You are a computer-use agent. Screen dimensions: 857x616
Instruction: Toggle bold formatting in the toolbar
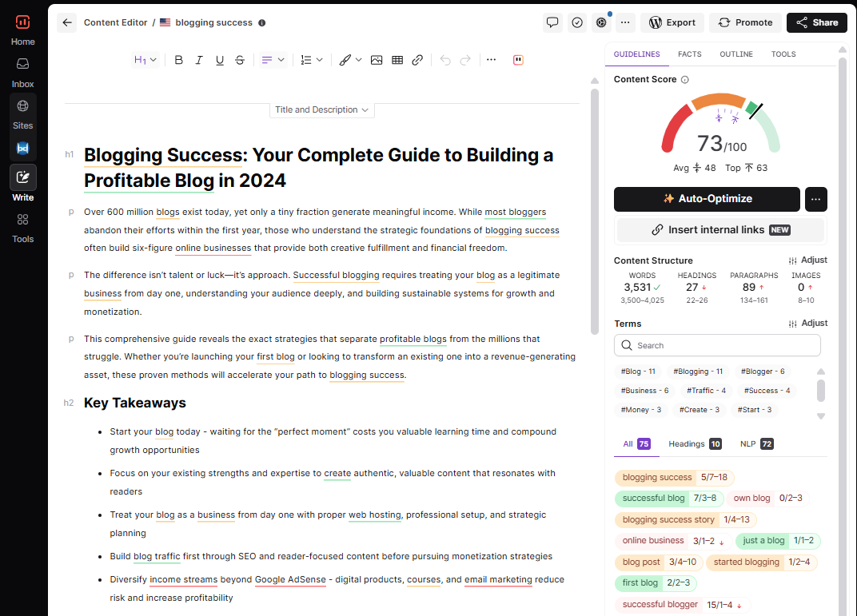[x=178, y=59]
